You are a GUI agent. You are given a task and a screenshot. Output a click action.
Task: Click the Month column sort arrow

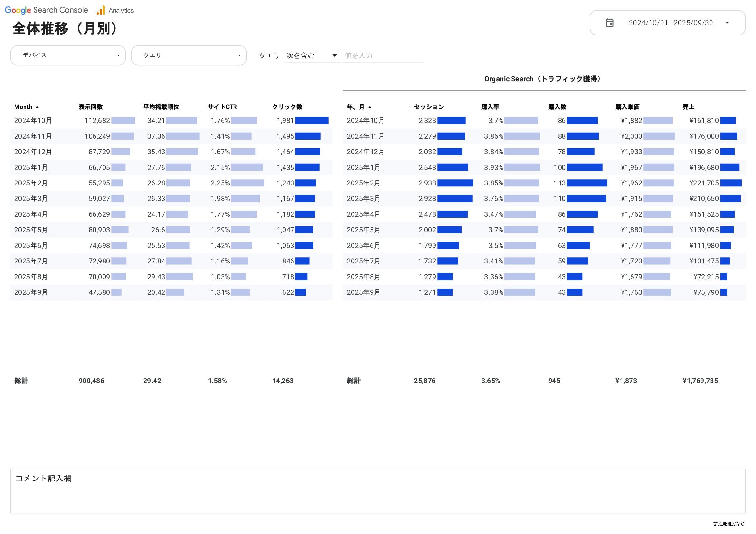[x=37, y=107]
